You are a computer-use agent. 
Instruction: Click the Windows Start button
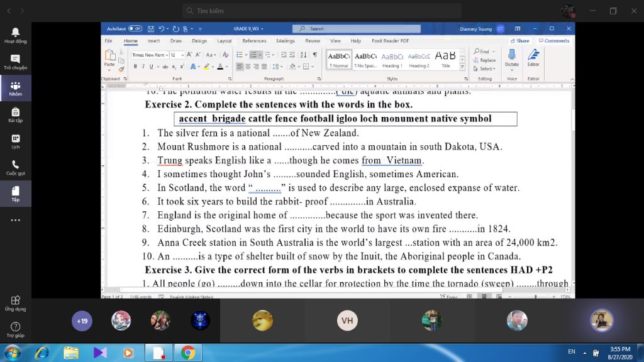pos(13,353)
